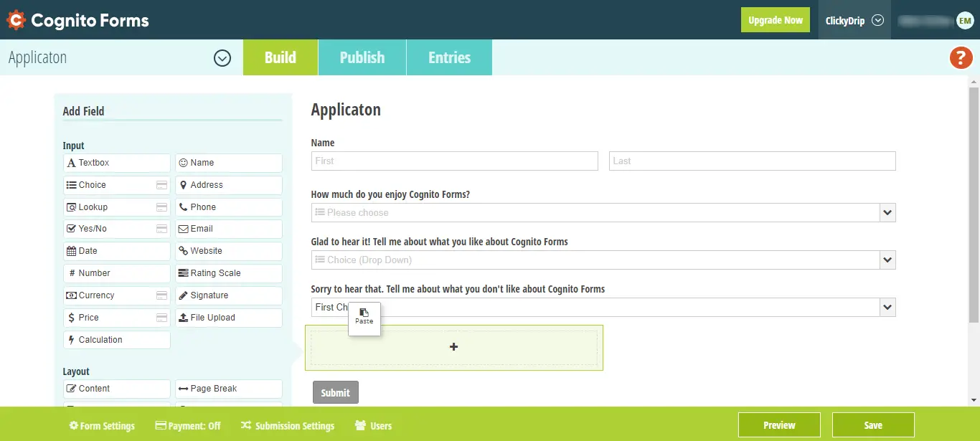Open the Users settings
This screenshot has height=441, width=980.
pyautogui.click(x=374, y=426)
